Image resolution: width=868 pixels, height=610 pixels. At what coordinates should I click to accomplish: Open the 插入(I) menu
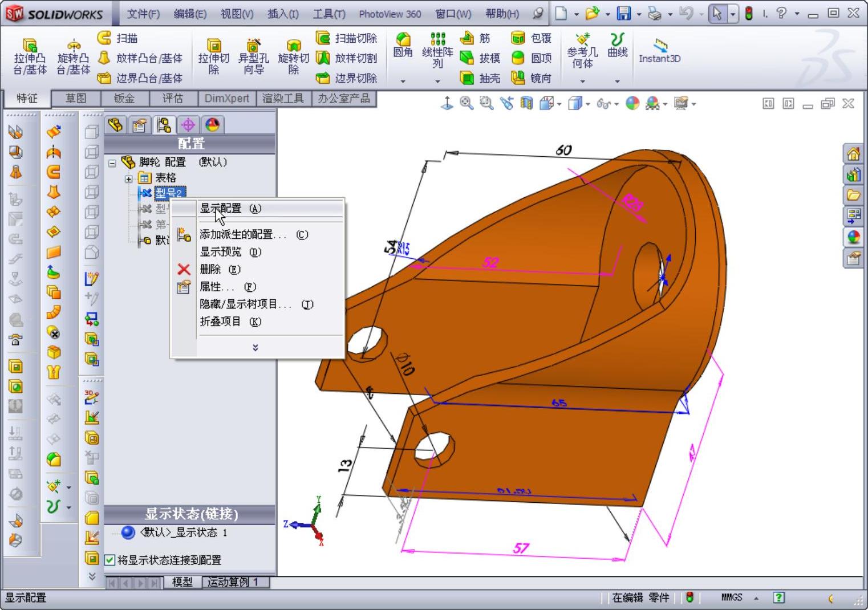(283, 14)
